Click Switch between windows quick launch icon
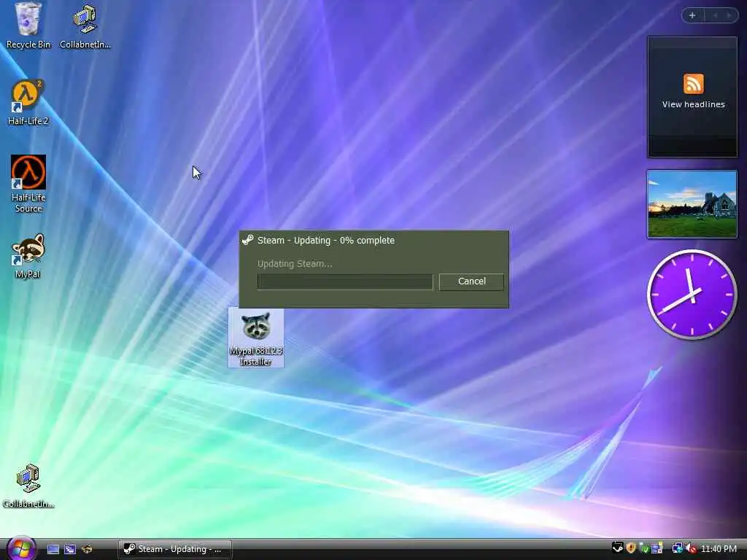The height and width of the screenshot is (560, 747). pyautogui.click(x=70, y=549)
